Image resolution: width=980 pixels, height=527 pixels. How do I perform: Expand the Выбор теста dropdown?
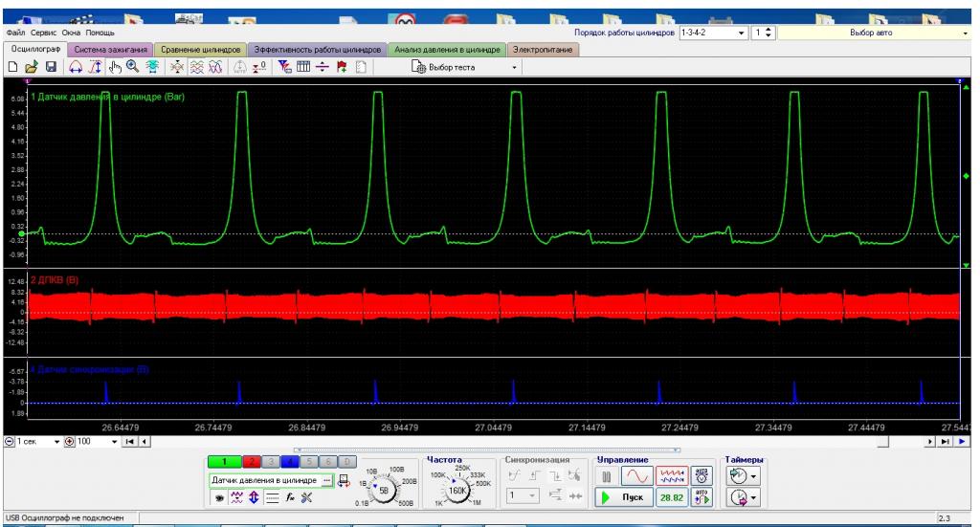pos(514,68)
